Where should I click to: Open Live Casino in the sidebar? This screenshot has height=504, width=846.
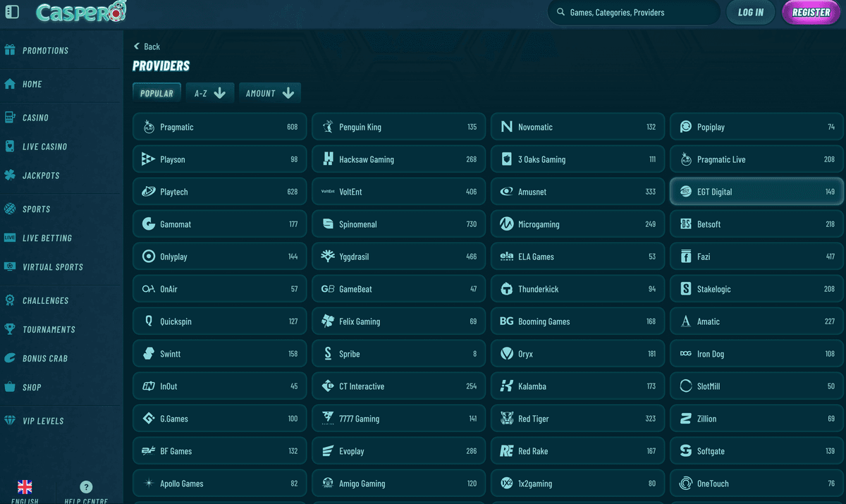pos(44,147)
